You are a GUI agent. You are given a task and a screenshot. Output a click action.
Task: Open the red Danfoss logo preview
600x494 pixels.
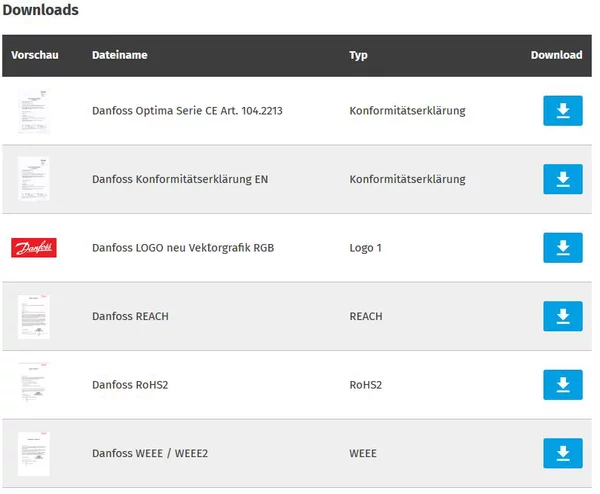click(x=34, y=248)
